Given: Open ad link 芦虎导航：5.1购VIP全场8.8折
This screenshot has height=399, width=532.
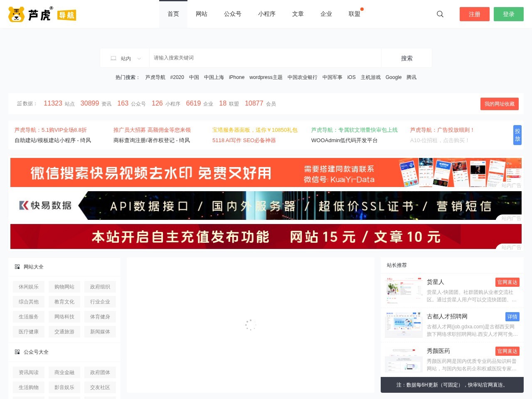Looking at the screenshot, I should [x=51, y=130].
